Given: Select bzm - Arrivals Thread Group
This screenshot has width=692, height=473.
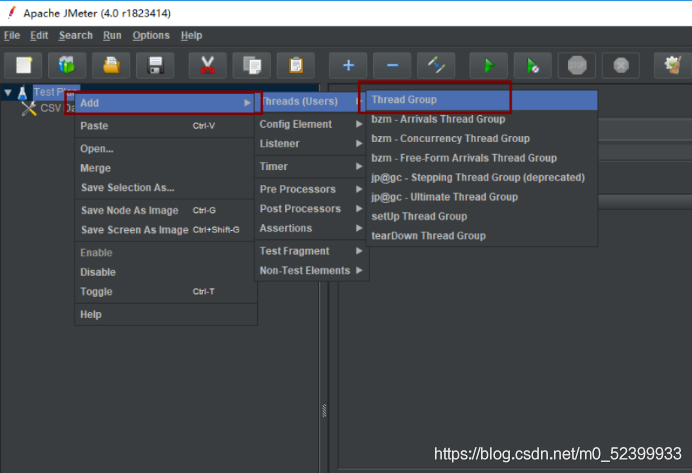Looking at the screenshot, I should click(482, 119).
